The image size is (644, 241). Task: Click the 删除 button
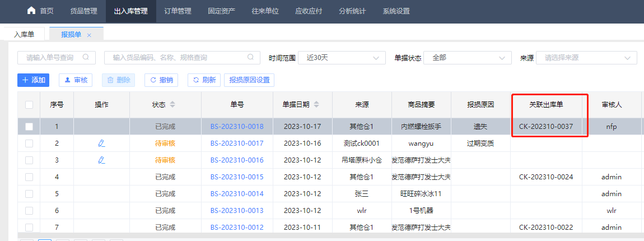(118, 80)
